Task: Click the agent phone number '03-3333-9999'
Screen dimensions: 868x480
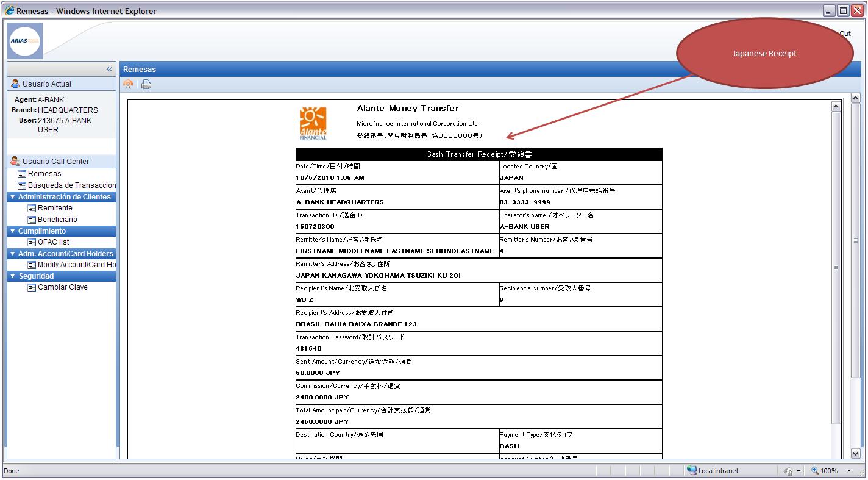Action: [x=525, y=202]
